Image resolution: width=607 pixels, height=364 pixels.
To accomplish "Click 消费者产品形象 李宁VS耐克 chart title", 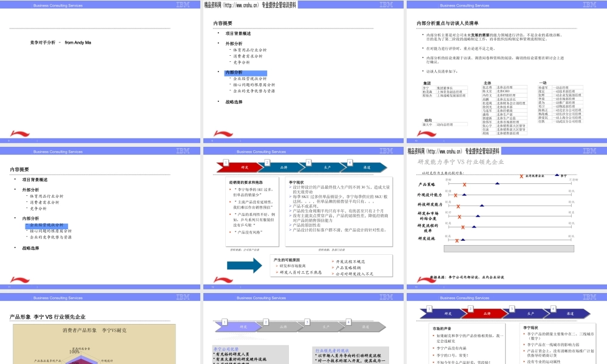I will 95,331.
